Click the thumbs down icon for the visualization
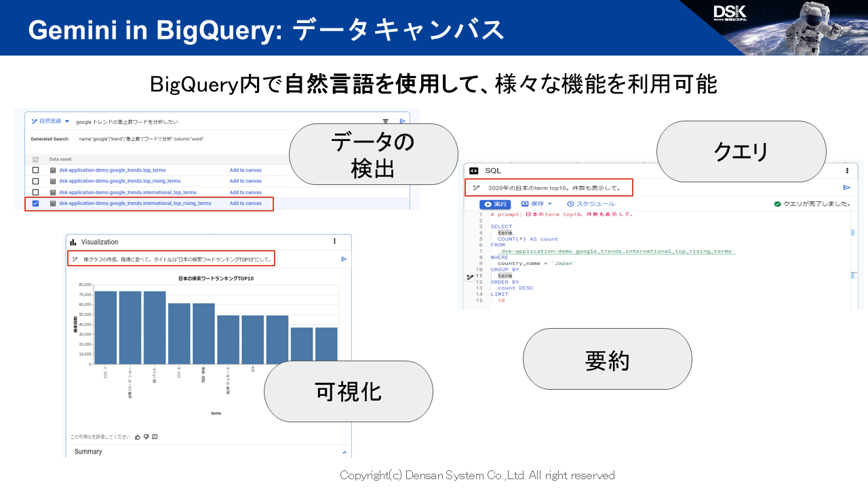 [x=146, y=437]
